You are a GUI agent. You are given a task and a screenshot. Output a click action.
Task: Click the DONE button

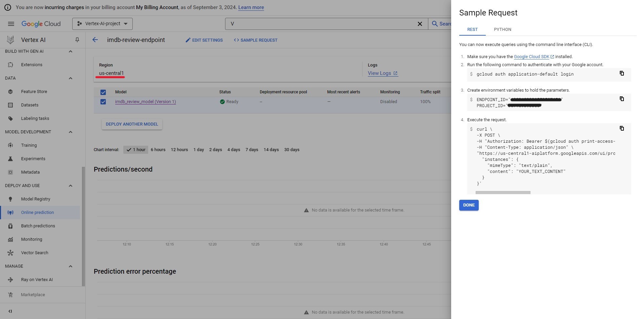pyautogui.click(x=469, y=205)
